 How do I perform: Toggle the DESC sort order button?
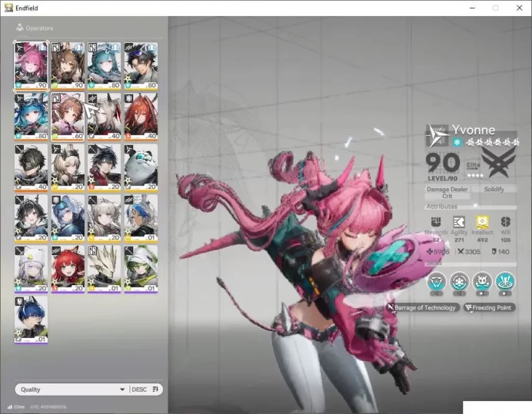point(139,389)
